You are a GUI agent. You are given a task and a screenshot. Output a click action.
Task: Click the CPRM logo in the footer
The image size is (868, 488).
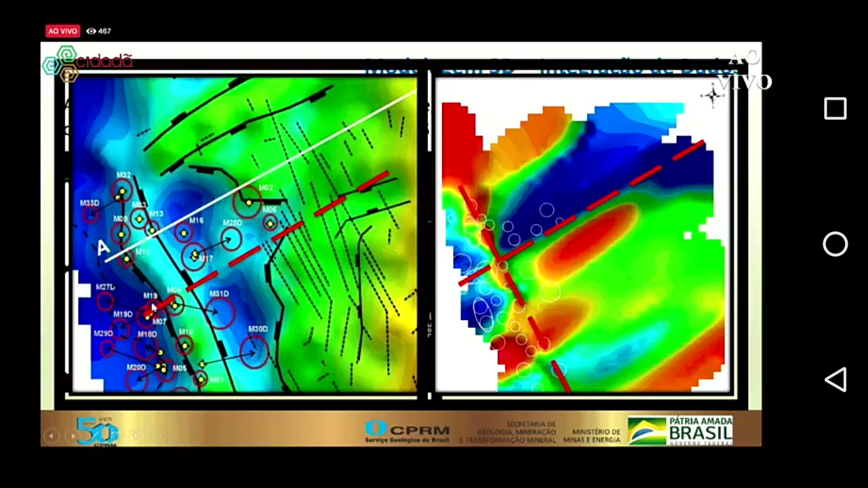pos(407,431)
